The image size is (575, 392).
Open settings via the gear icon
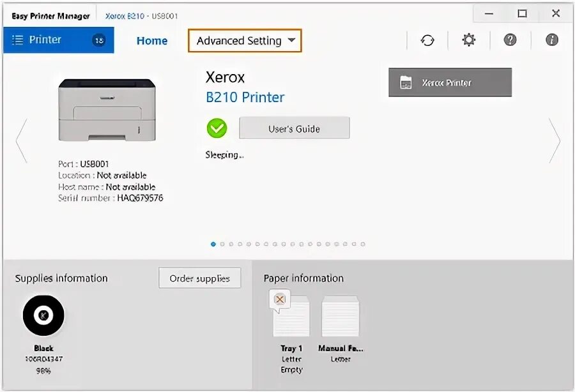469,40
